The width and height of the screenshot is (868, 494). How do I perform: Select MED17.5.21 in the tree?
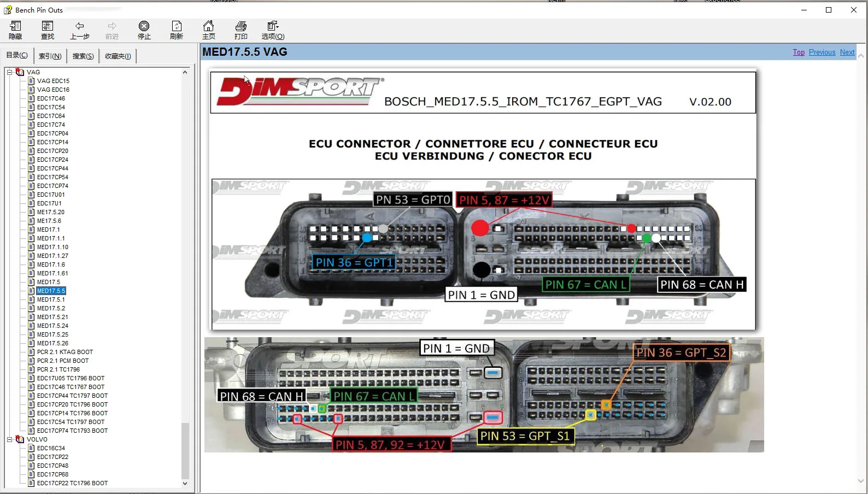(x=52, y=317)
